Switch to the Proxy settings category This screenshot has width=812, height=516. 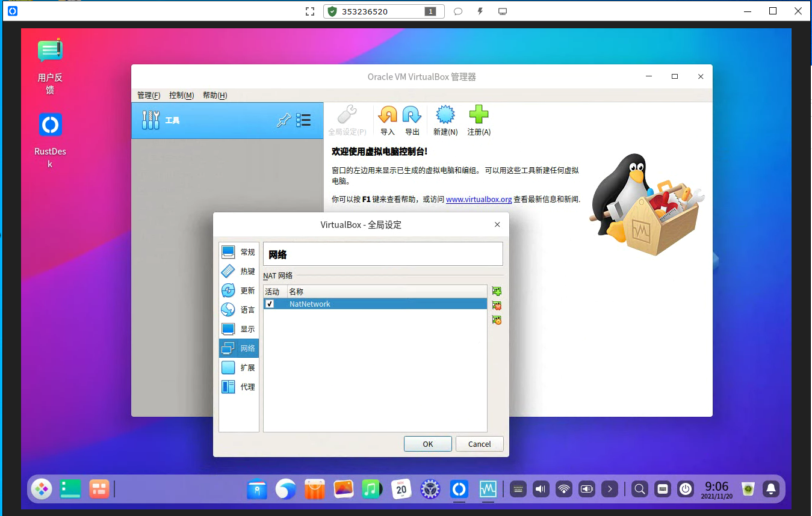click(x=239, y=387)
